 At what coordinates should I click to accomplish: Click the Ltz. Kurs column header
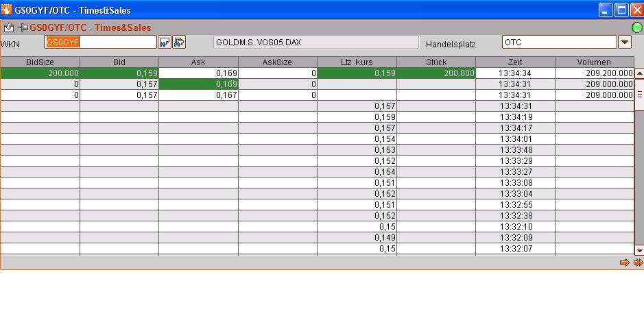click(x=357, y=62)
